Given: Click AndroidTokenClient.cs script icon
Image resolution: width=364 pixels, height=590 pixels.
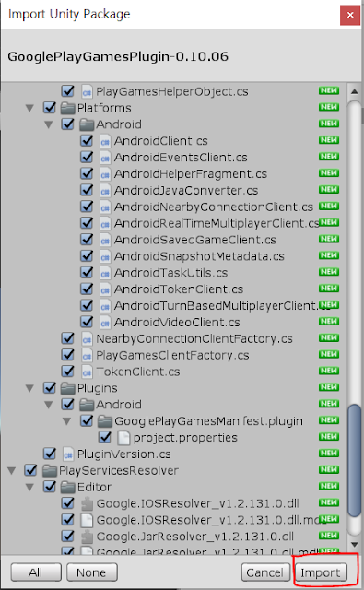Looking at the screenshot, I should (105, 289).
